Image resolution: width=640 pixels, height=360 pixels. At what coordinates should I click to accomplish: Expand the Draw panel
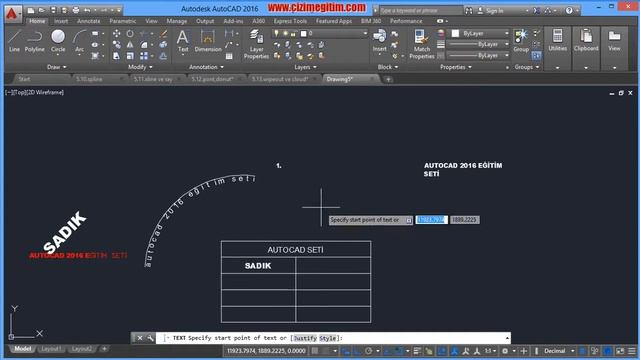point(56,67)
